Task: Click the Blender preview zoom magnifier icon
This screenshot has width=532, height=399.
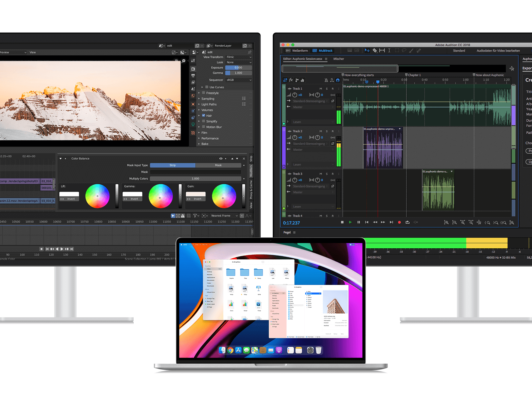Action: click(184, 61)
